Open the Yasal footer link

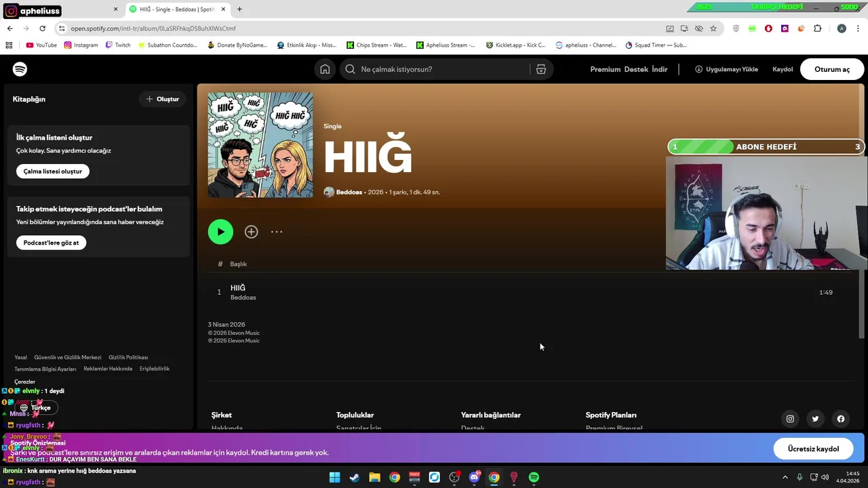tap(21, 357)
